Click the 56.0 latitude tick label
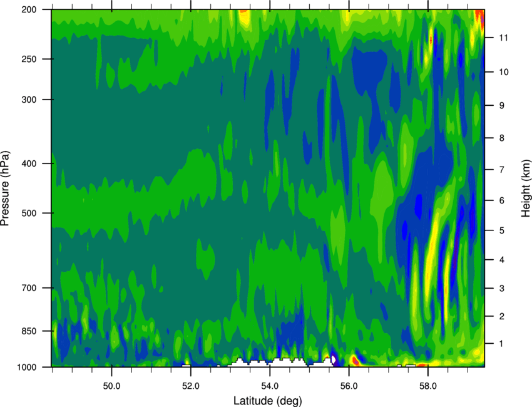The image size is (532, 407). [349, 386]
